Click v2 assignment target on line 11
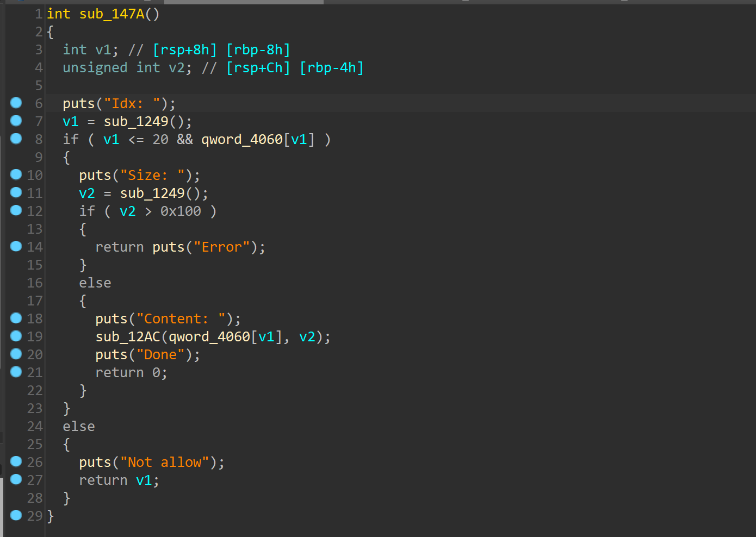 pos(87,193)
